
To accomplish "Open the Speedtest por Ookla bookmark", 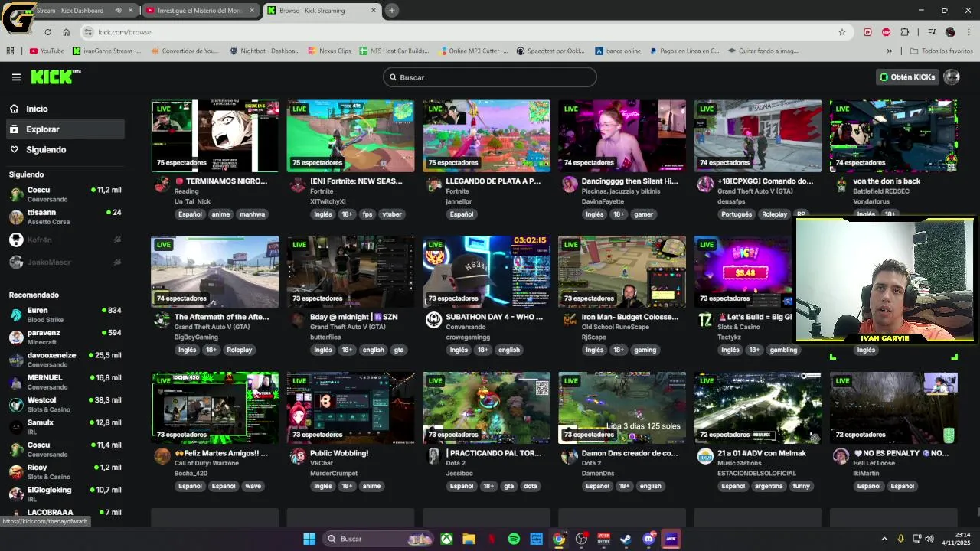I will (x=550, y=51).
